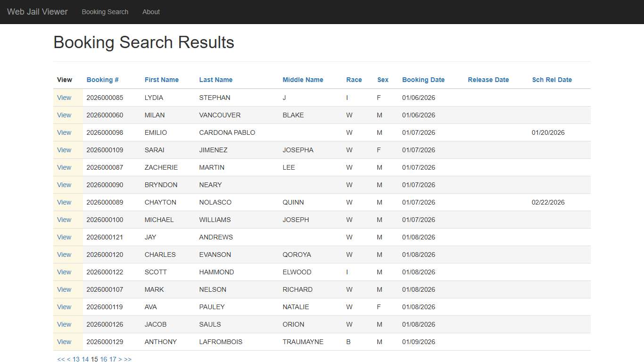Sort results by Release Date
Image resolution: width=644 pixels, height=362 pixels.
click(488, 80)
